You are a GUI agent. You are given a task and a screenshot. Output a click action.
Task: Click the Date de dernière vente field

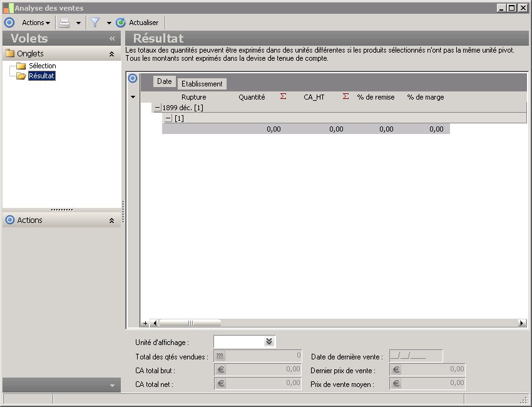click(x=416, y=356)
